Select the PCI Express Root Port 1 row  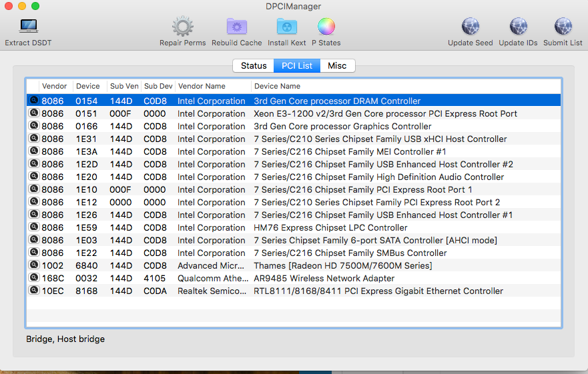(x=294, y=189)
